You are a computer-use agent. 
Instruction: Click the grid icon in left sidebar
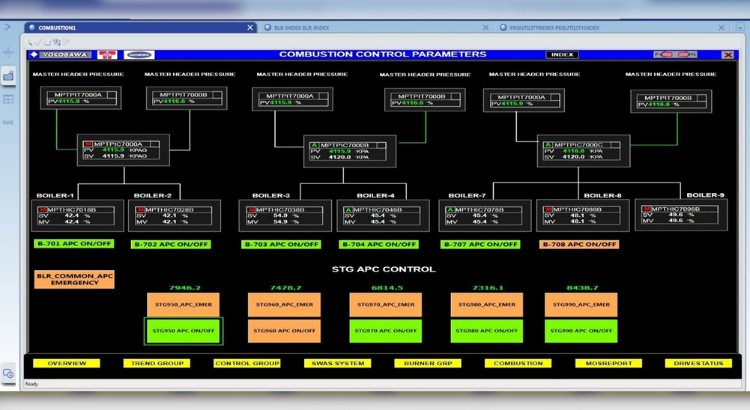coord(8,99)
